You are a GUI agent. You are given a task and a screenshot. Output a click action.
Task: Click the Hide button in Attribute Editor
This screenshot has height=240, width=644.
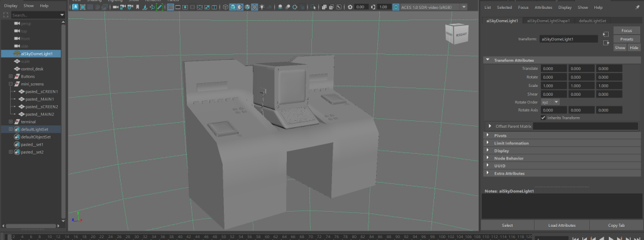tap(634, 48)
